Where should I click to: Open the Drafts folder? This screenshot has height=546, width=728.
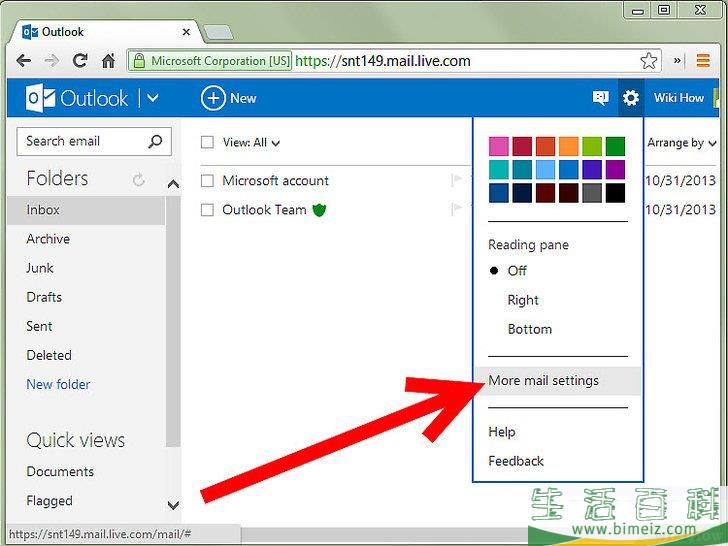click(44, 297)
